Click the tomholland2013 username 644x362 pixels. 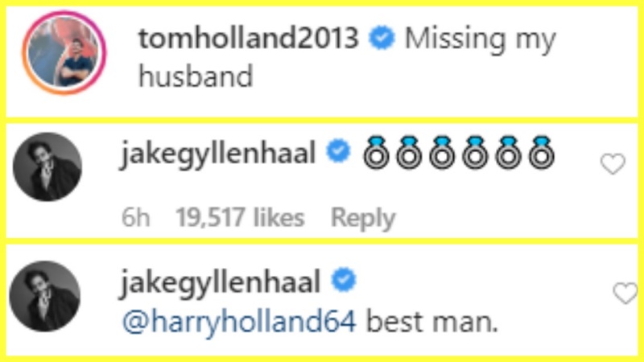click(248, 39)
